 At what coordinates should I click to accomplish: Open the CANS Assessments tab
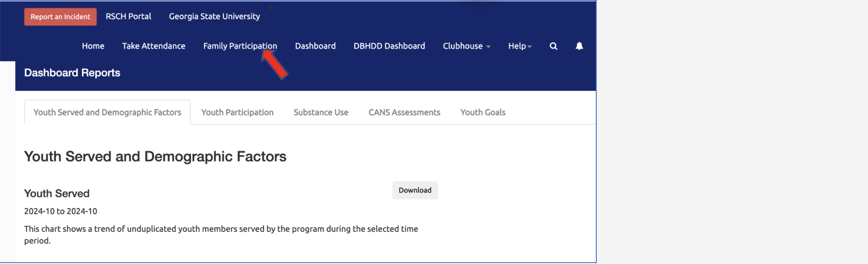(404, 112)
